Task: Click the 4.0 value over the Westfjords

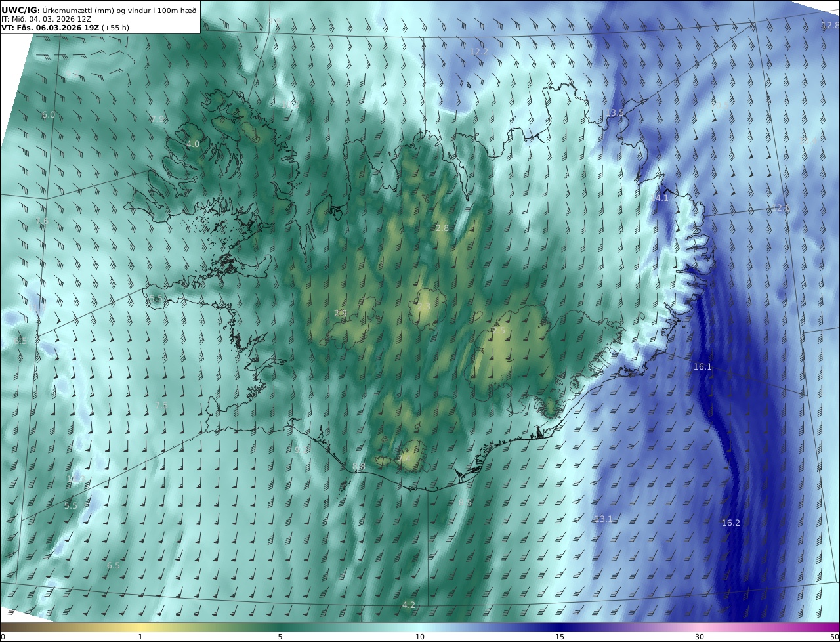Action: tap(193, 144)
